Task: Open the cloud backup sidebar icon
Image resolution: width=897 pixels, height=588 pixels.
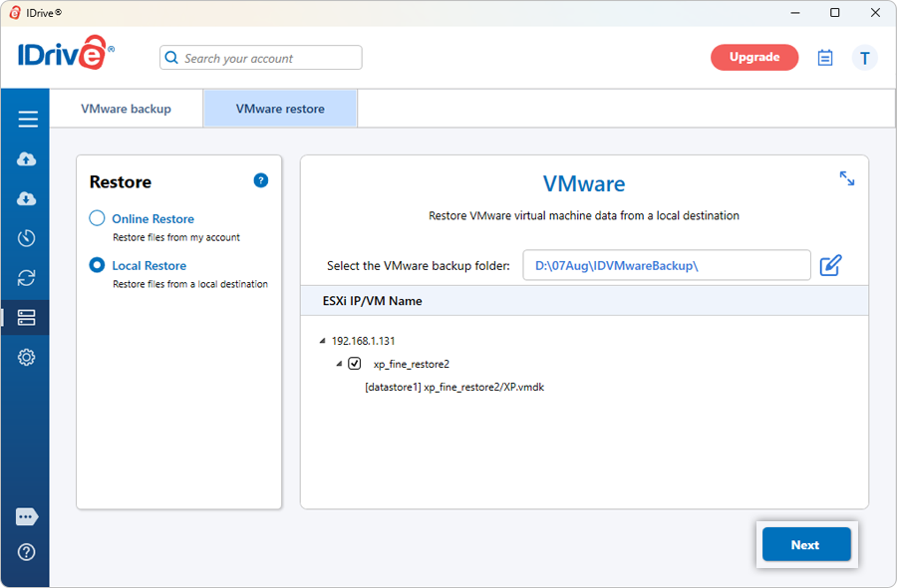Action: (27, 159)
